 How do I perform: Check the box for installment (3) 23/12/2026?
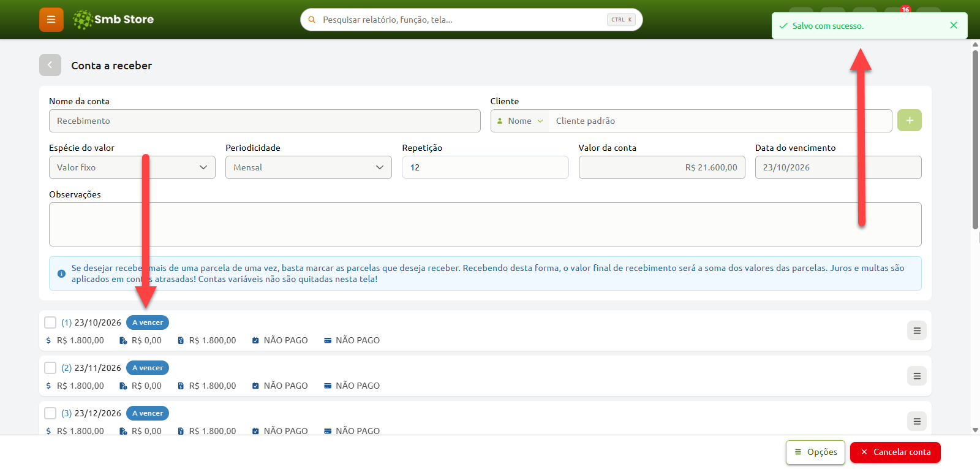(x=50, y=413)
